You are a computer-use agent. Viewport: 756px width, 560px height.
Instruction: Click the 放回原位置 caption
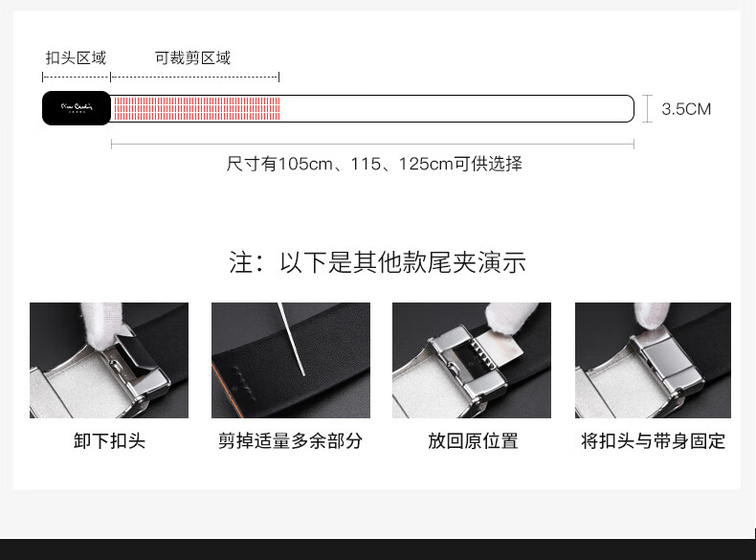(473, 441)
